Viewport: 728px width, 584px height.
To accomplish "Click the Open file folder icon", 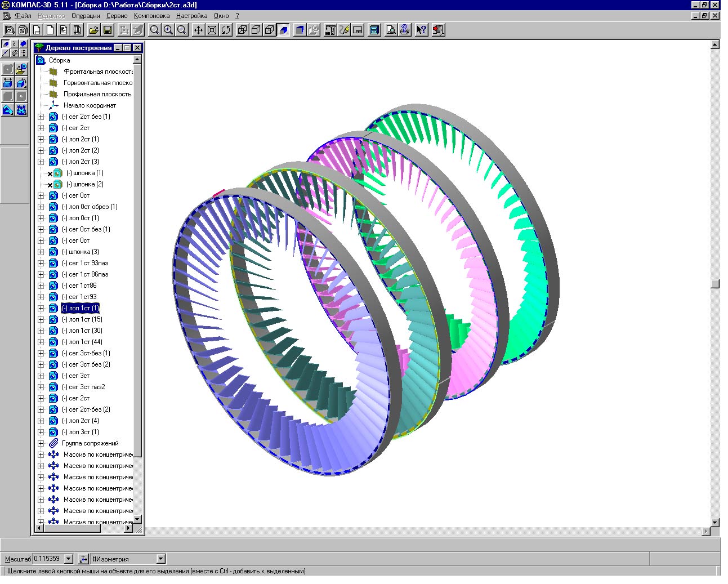I will point(93,30).
